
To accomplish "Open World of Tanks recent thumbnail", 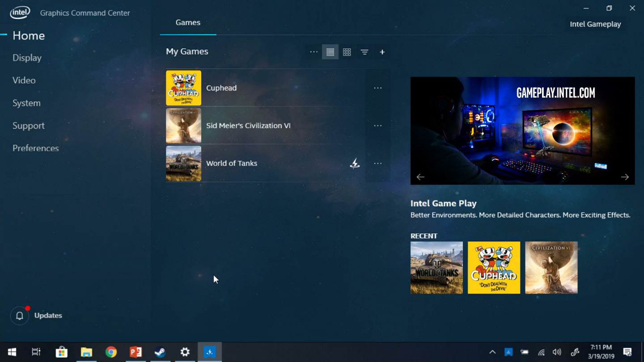I will pyautogui.click(x=436, y=268).
